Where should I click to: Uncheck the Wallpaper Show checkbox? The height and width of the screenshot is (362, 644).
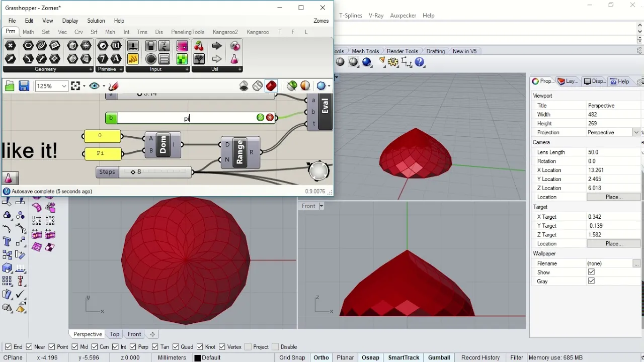(x=591, y=272)
